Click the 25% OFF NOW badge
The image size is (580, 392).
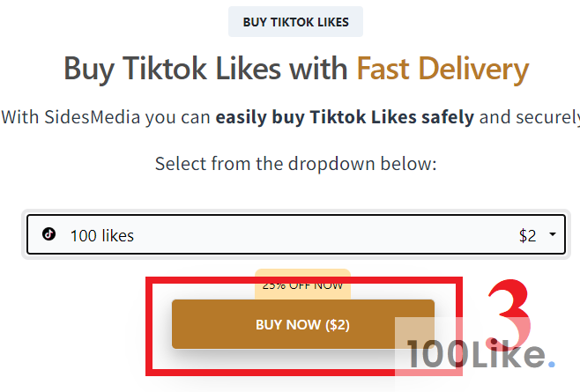click(x=302, y=285)
